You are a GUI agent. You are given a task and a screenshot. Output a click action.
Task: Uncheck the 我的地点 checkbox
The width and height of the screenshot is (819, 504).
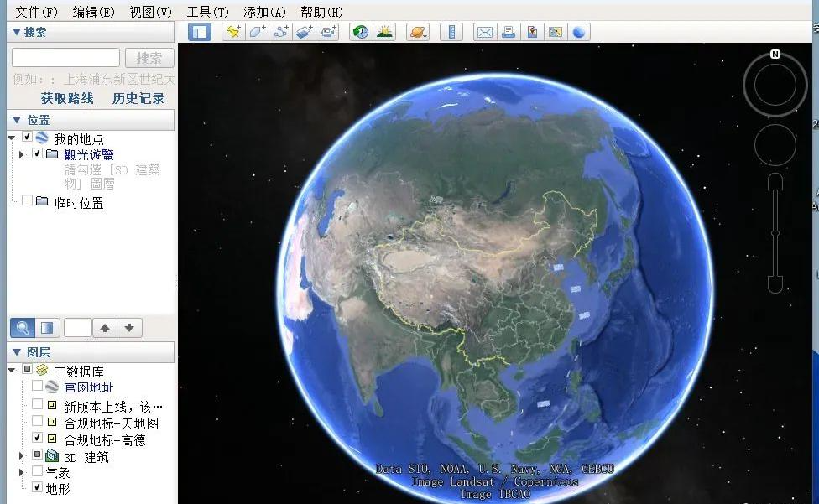27,138
